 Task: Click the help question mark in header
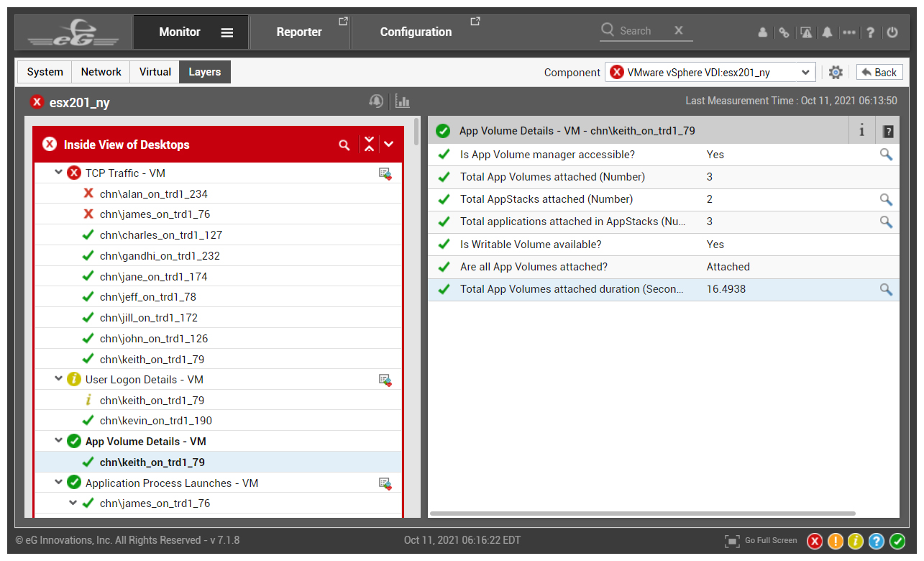(x=871, y=32)
